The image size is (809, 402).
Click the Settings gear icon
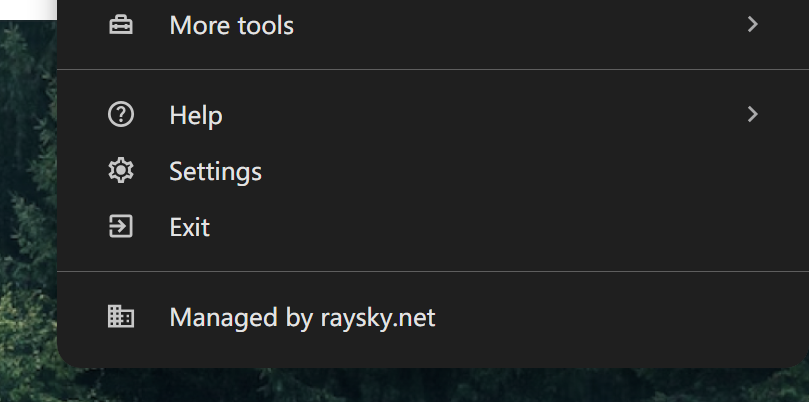pos(120,172)
